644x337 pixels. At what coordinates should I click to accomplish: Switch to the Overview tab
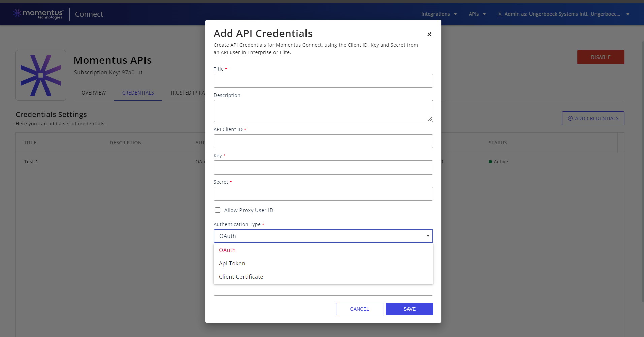click(x=93, y=93)
